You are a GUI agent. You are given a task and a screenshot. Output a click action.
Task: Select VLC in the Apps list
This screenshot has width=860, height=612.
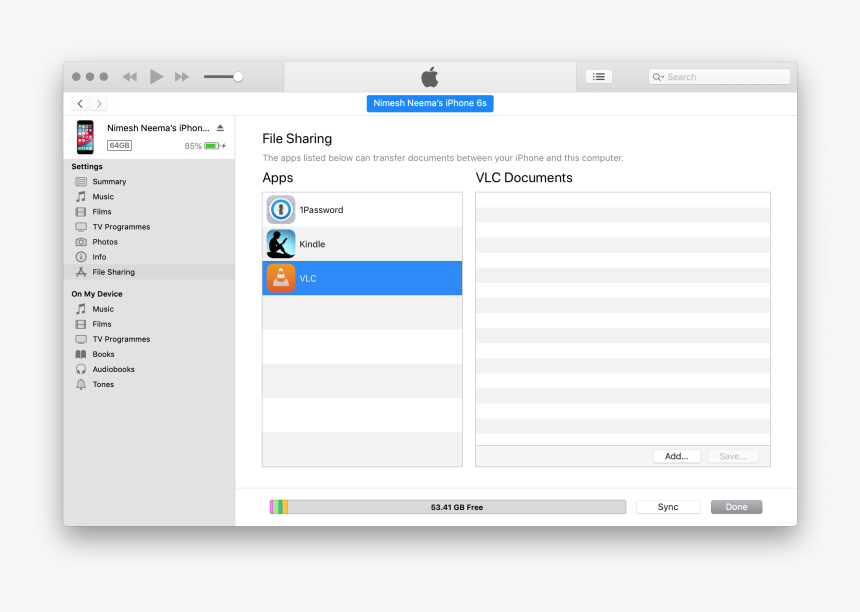[362, 278]
